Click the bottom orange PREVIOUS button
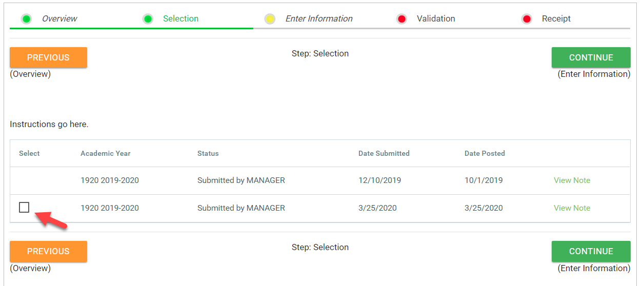 point(48,252)
